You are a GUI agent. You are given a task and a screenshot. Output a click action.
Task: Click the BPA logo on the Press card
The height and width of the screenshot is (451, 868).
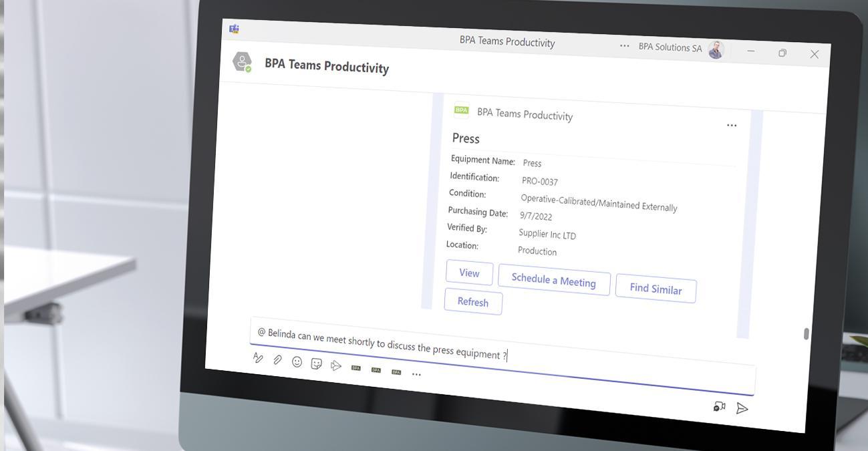coord(461,110)
